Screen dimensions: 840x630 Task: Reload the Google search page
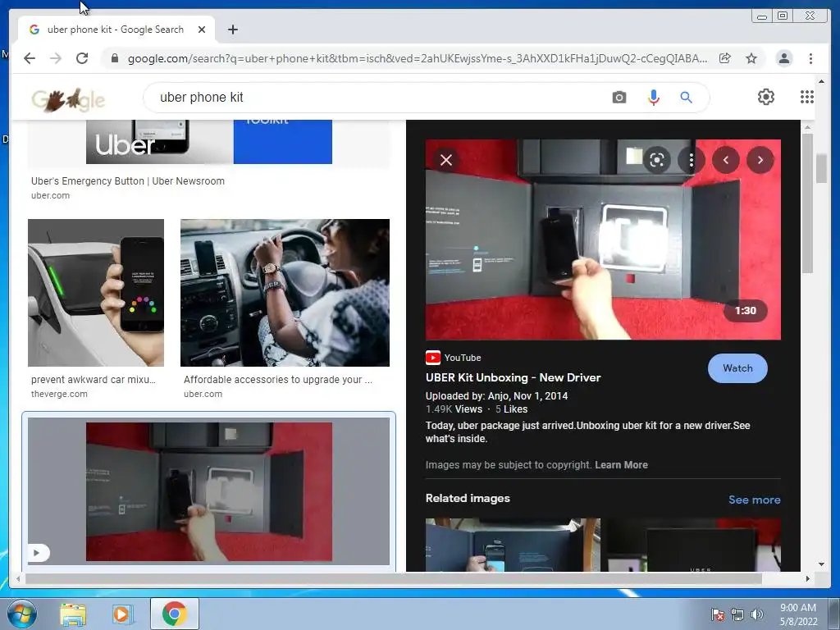coord(82,58)
